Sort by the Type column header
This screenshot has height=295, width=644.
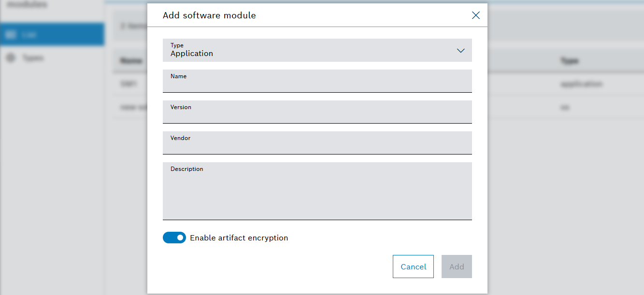(569, 61)
